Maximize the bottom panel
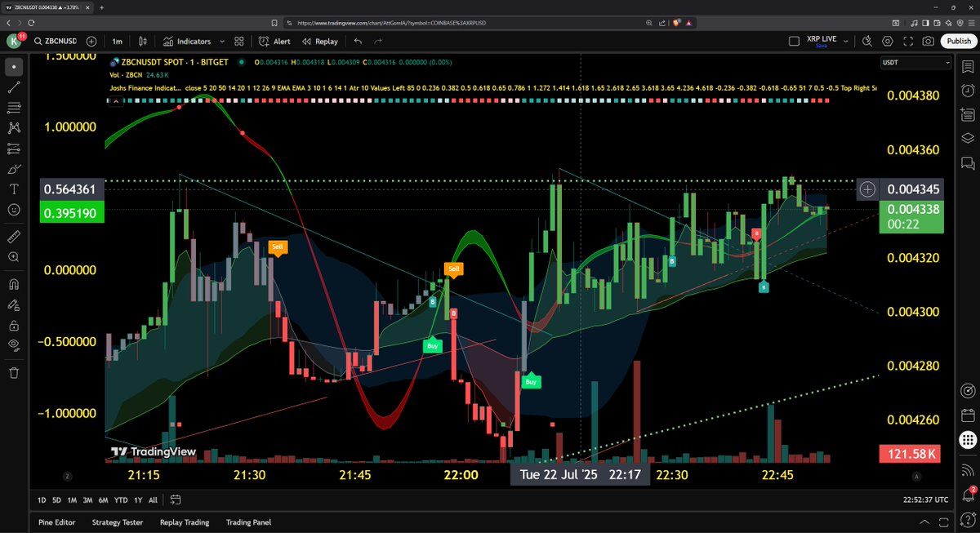Viewport: 980px width, 533px height. pyautogui.click(x=942, y=522)
